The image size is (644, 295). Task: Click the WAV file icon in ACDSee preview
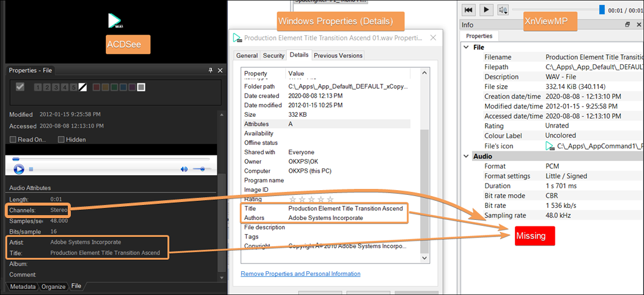click(115, 21)
